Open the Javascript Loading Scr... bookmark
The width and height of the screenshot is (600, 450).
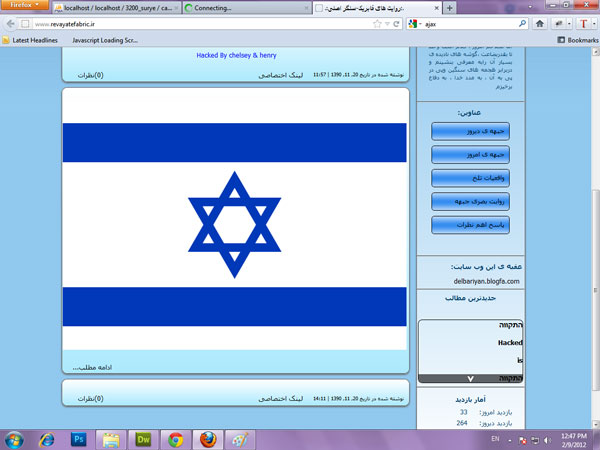point(104,40)
